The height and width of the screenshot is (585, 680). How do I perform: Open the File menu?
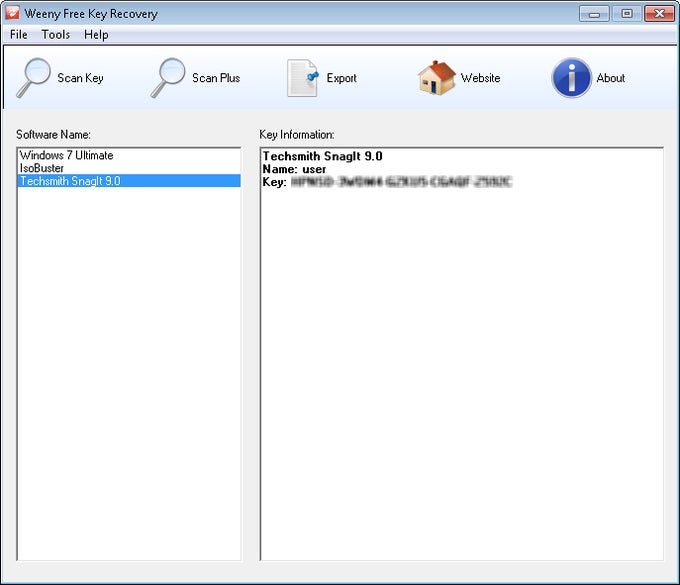[x=19, y=35]
